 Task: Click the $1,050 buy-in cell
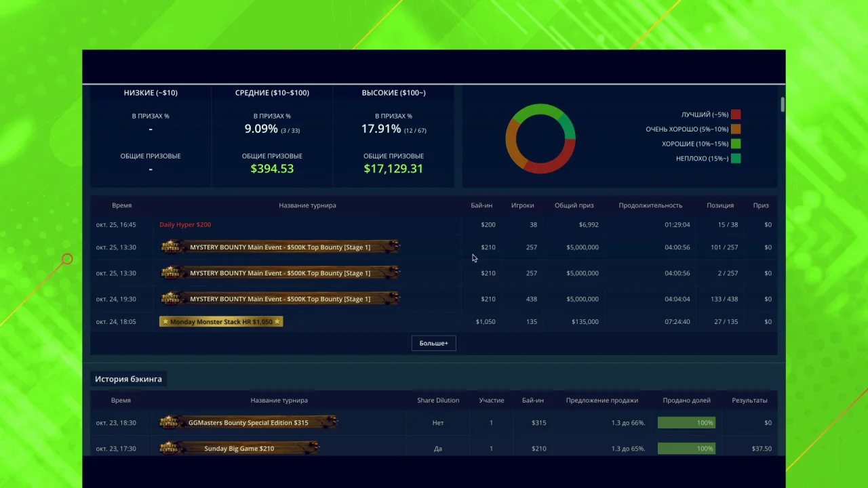[x=486, y=321]
